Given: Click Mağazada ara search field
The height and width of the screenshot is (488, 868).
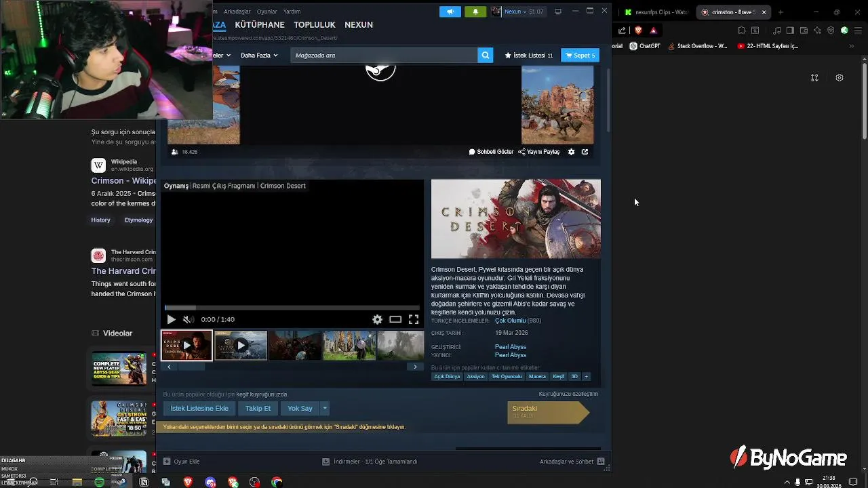Looking at the screenshot, I should (384, 56).
